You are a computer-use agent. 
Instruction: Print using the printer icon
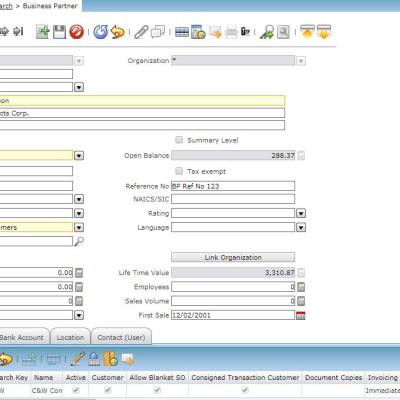click(x=232, y=32)
